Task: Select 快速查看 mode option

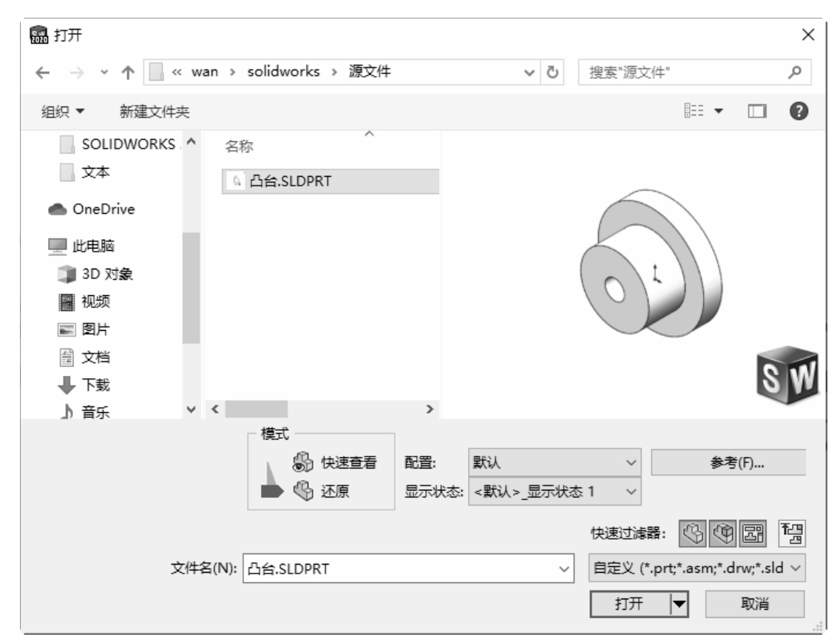Action: [335, 462]
